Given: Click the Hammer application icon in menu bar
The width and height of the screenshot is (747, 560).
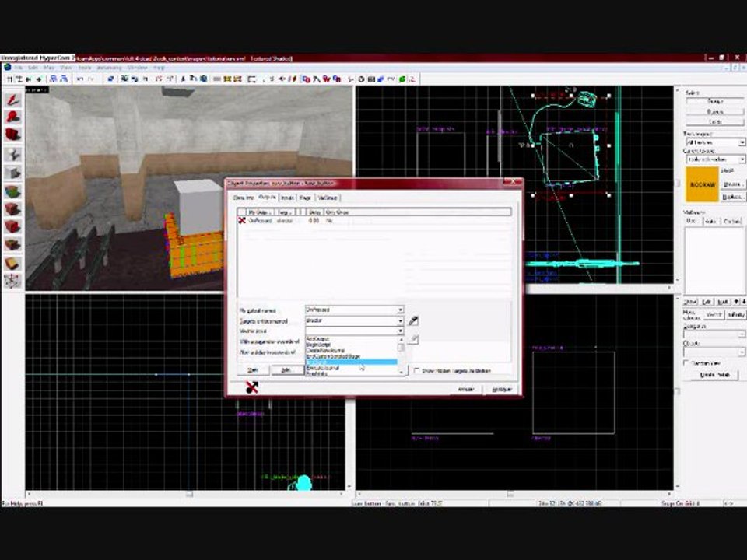Looking at the screenshot, I should pyautogui.click(x=8, y=68).
